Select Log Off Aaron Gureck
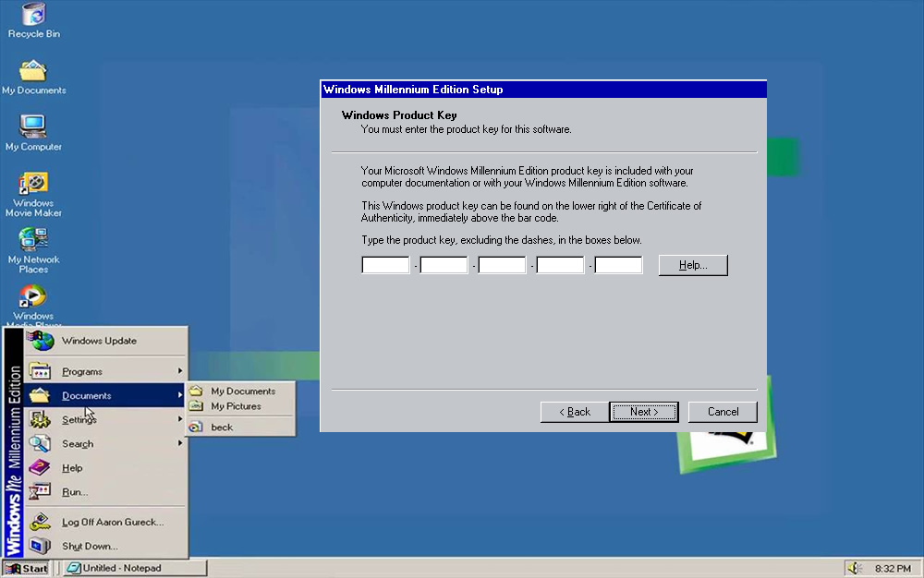Screen dimensions: 924x578 click(x=112, y=522)
